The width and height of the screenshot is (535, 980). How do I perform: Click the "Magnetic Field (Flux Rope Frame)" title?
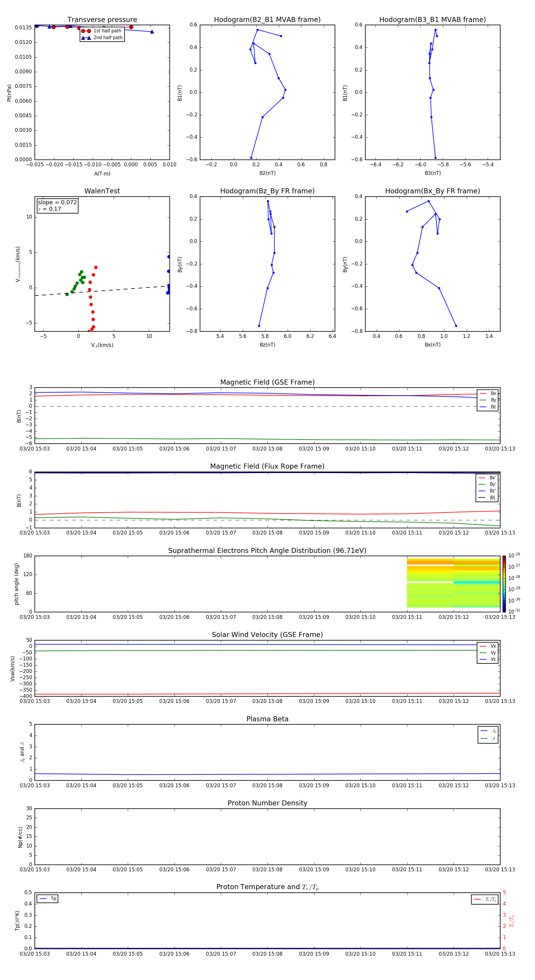[267, 467]
